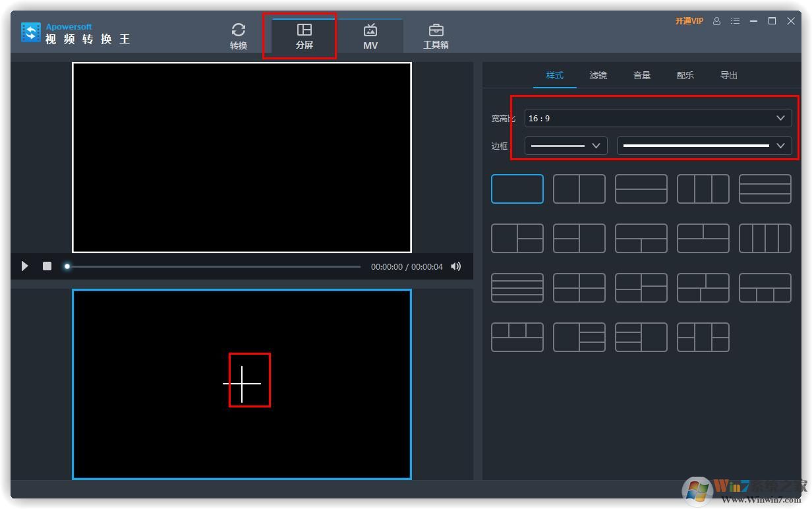Switch to the 滤镜 filter tab
Screen dimensions: 812x509
pyautogui.click(x=598, y=75)
